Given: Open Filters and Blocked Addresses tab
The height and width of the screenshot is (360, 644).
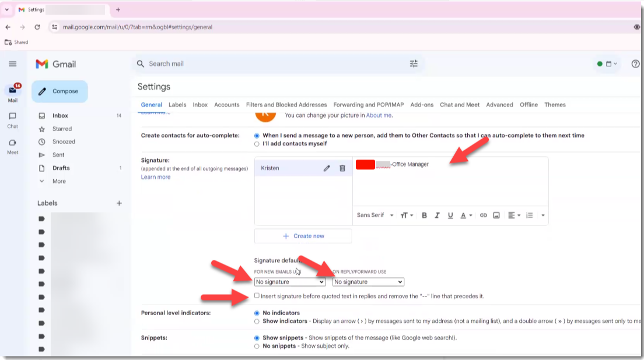Looking at the screenshot, I should (x=286, y=105).
